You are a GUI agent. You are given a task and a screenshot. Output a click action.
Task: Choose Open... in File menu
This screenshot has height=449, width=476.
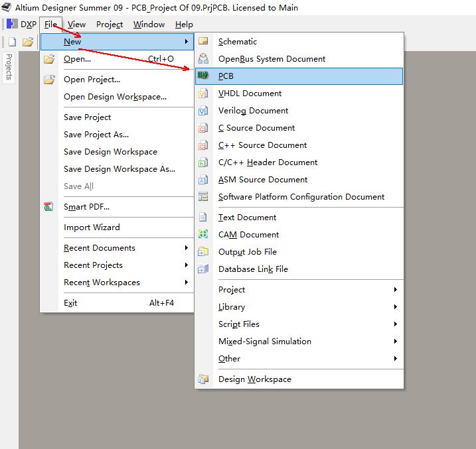(117, 59)
